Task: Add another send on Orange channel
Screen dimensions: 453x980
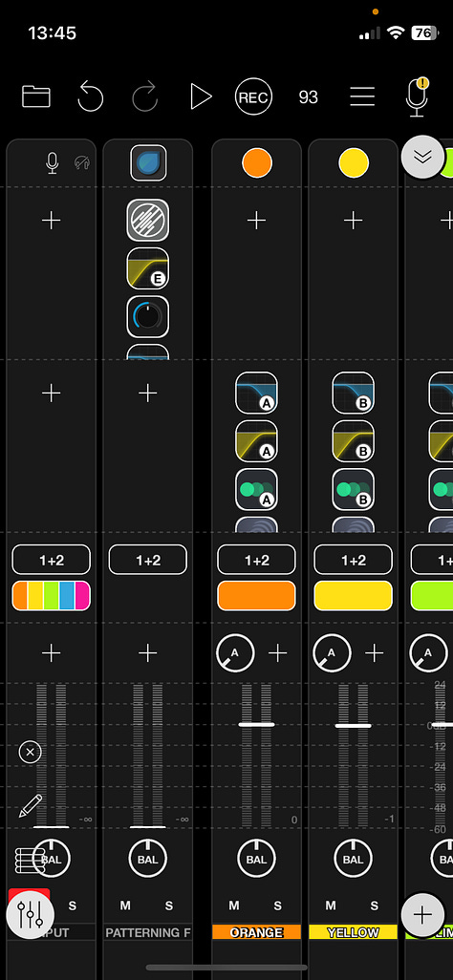Action: coord(278,653)
